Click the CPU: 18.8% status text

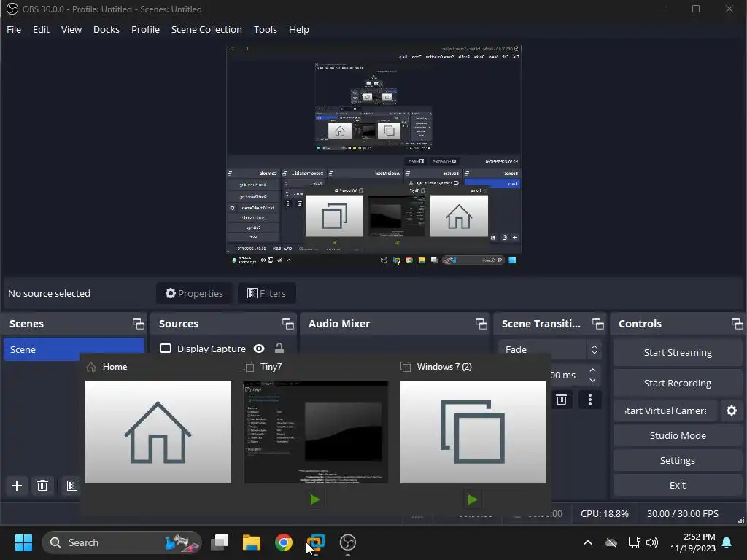605,514
